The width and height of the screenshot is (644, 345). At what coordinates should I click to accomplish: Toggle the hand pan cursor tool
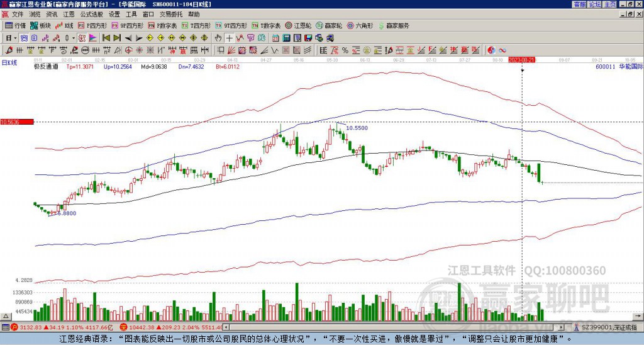click(x=218, y=38)
